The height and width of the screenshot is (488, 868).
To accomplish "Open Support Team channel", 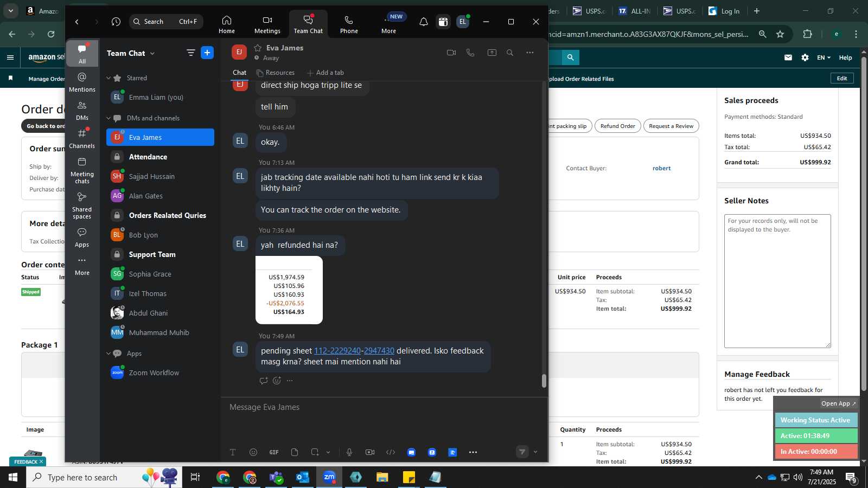I will tap(160, 254).
